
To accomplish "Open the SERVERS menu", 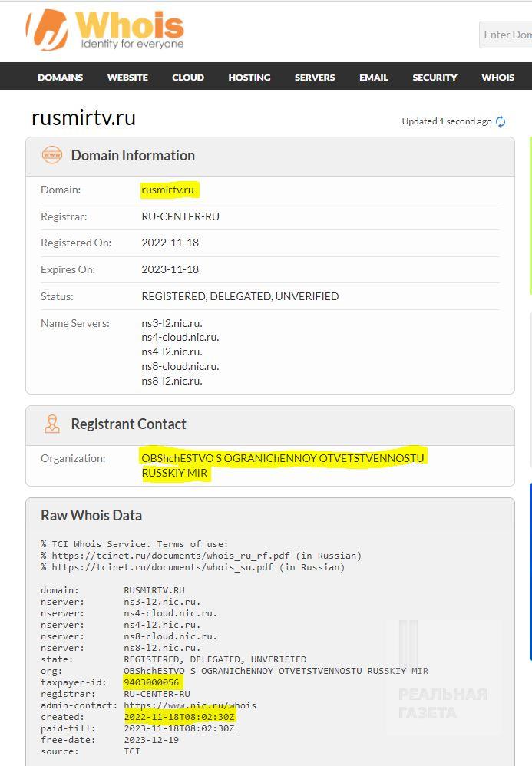I will [x=315, y=78].
